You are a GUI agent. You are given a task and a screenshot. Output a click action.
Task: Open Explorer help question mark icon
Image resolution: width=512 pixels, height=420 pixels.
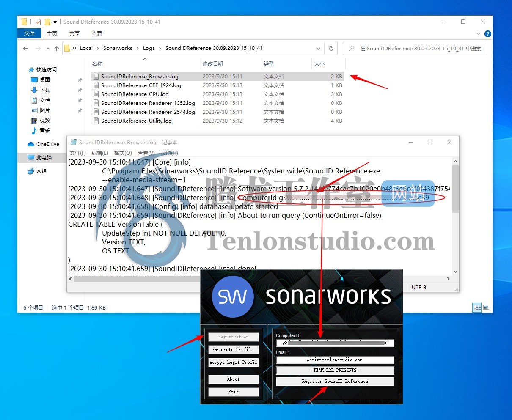point(487,34)
